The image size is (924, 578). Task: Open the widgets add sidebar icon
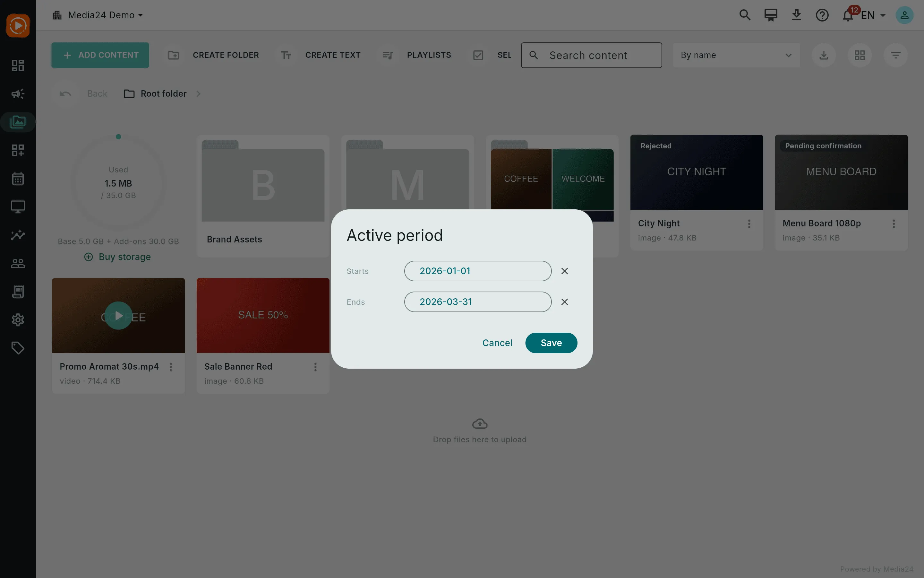click(x=18, y=150)
